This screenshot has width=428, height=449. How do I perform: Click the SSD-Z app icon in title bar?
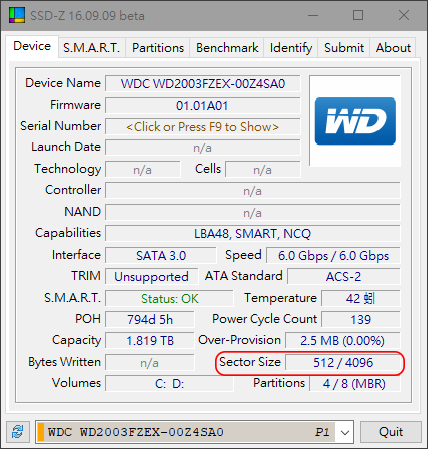[17, 15]
